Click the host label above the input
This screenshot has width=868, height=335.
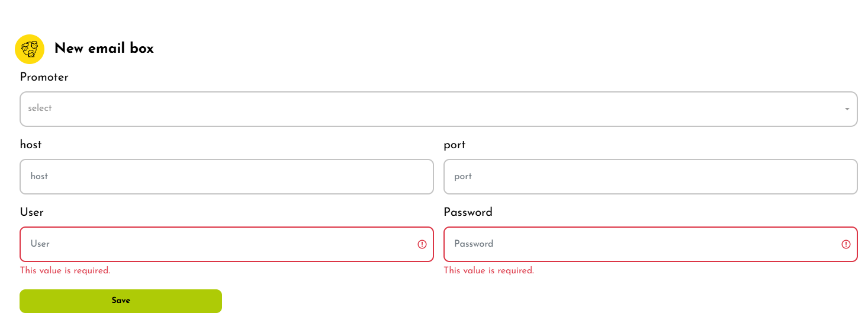(31, 145)
